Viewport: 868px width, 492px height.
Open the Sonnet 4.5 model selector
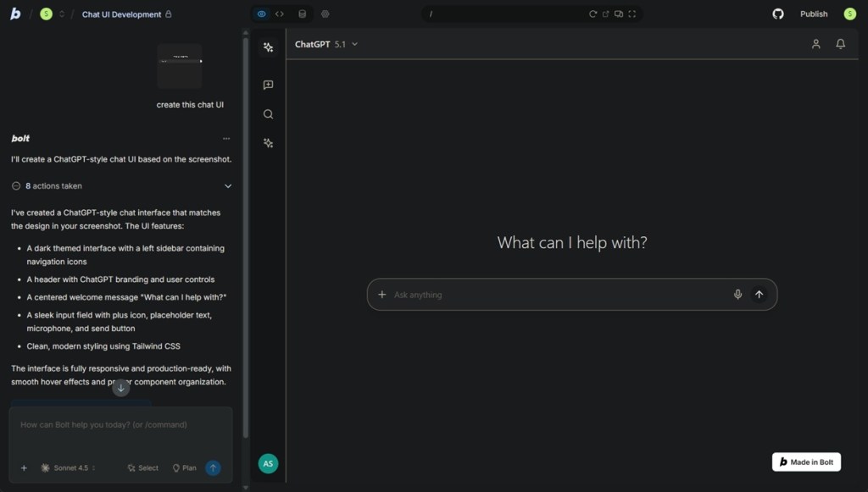(70, 467)
